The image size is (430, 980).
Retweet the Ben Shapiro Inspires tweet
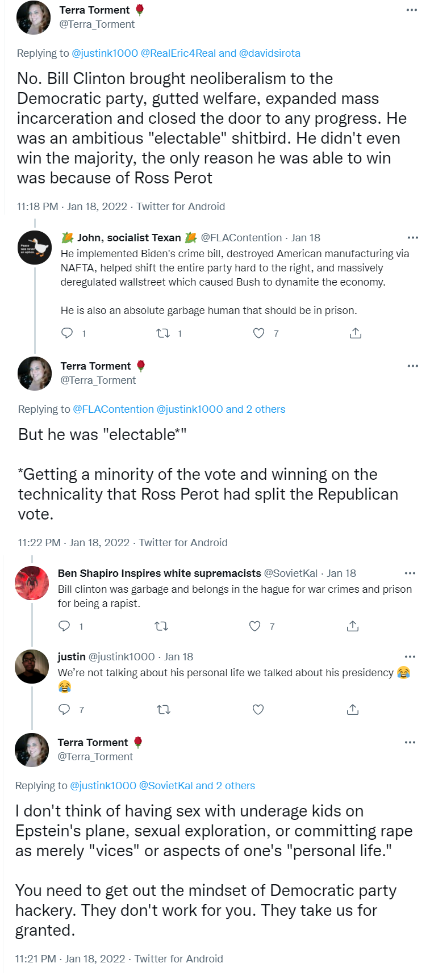[x=161, y=626]
